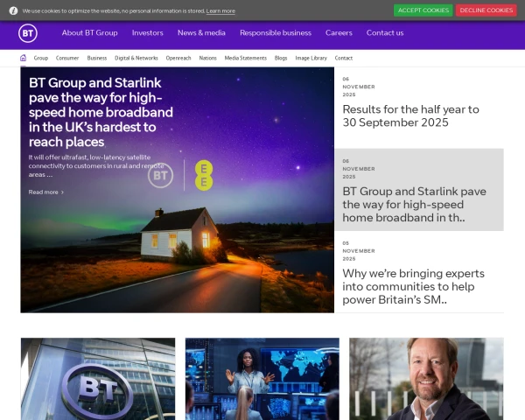This screenshot has height=420, width=525.
Task: Open About BT Group menu
Action: point(89,33)
